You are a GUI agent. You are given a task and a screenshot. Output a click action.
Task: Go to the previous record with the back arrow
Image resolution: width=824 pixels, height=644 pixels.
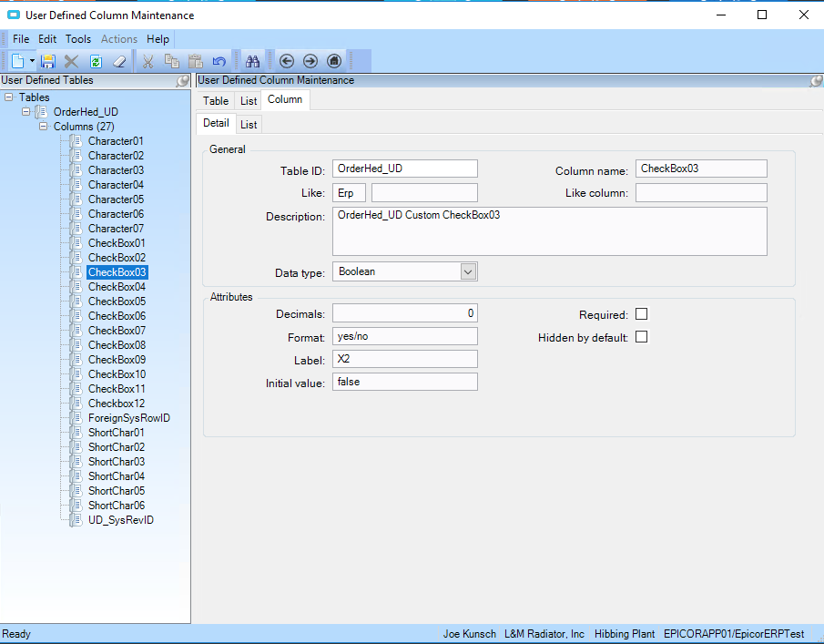pos(287,61)
